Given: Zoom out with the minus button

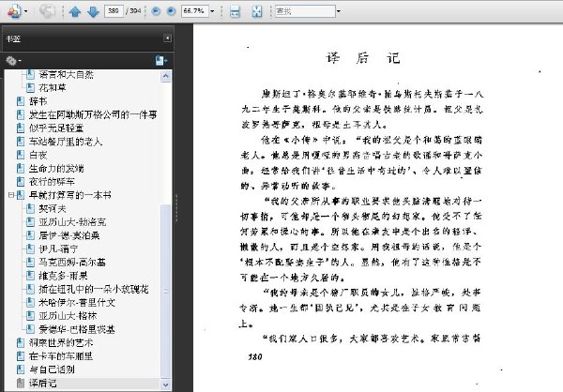Looking at the screenshot, I should [x=156, y=11].
